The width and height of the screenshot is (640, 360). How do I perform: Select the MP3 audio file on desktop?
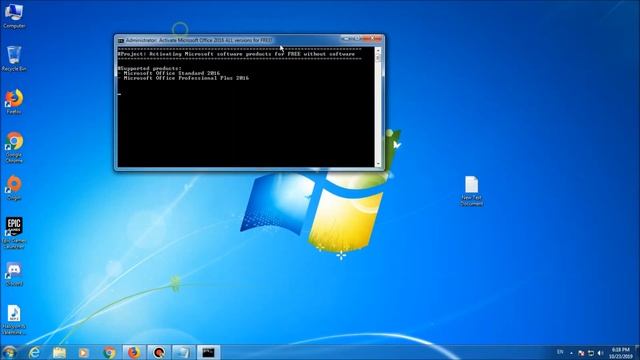pos(14,320)
